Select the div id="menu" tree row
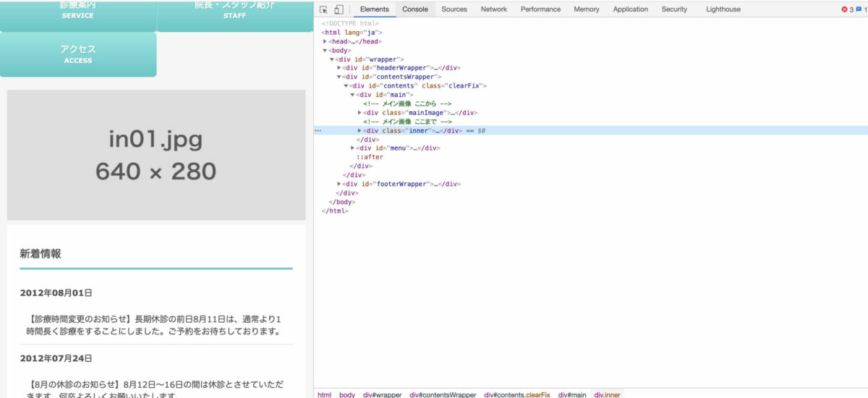 (398, 148)
